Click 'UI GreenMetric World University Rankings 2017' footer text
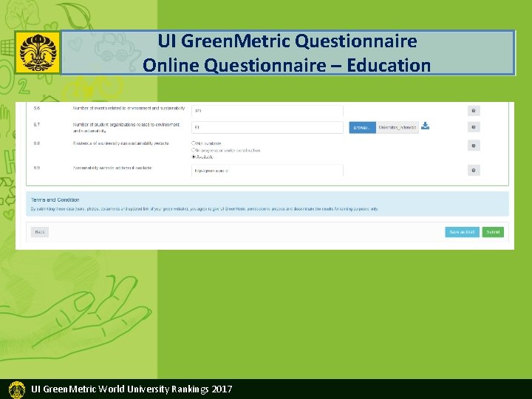Screen dimensions: 532x399 point(132,389)
